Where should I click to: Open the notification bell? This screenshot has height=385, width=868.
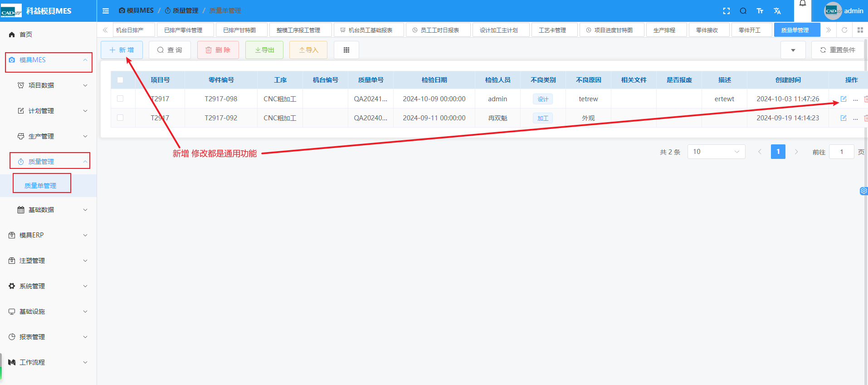click(803, 4)
